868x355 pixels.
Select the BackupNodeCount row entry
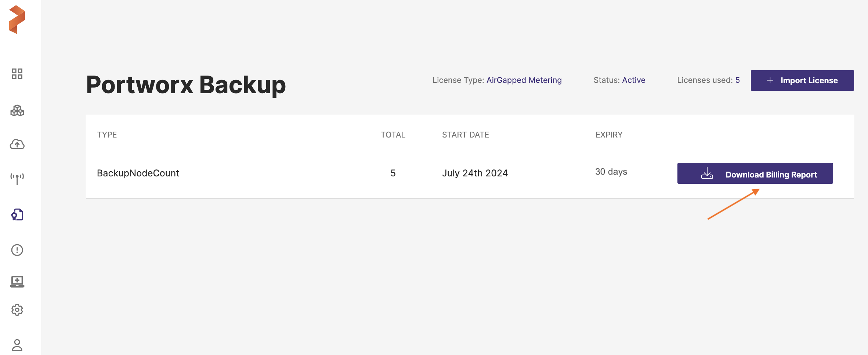pos(138,173)
